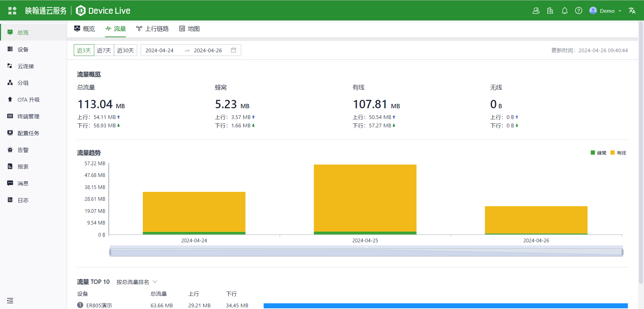Screen dimensions: 644x309
Task: Click the ER805演示 blue traffic bar
Action: (445, 306)
